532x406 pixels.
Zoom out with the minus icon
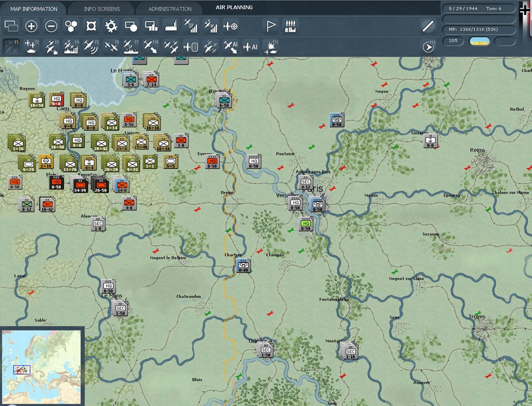click(51, 26)
